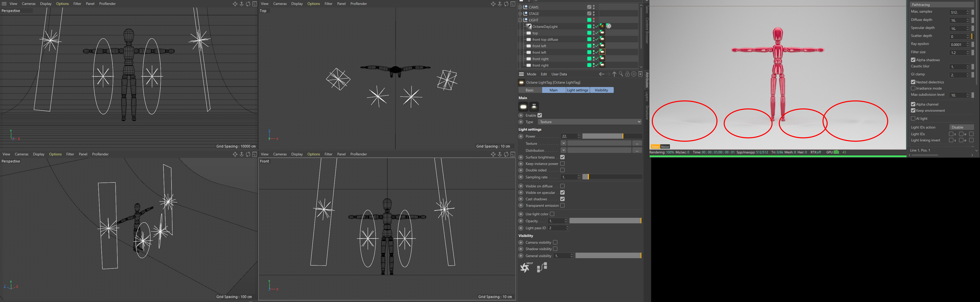
Task: Open the light Type dropdown
Action: [x=589, y=122]
